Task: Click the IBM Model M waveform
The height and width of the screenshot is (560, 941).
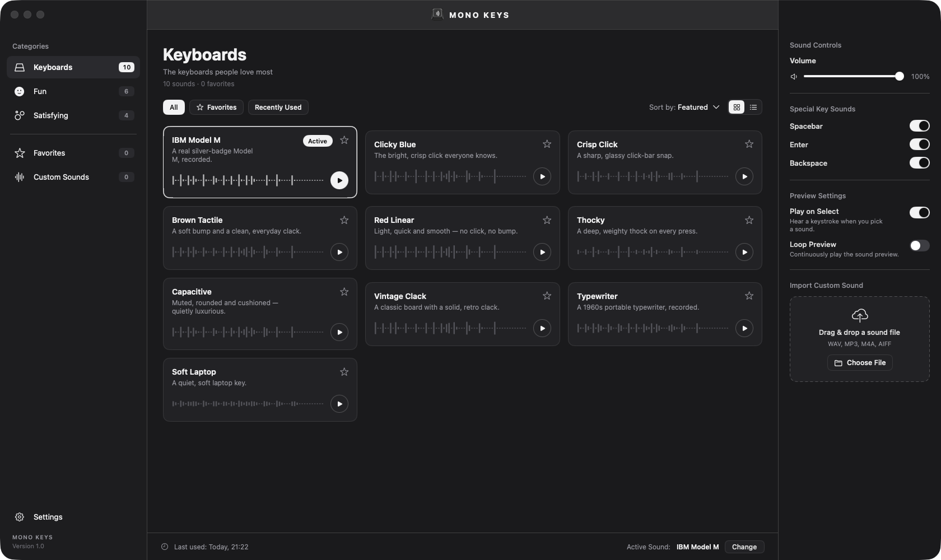Action: [248, 180]
